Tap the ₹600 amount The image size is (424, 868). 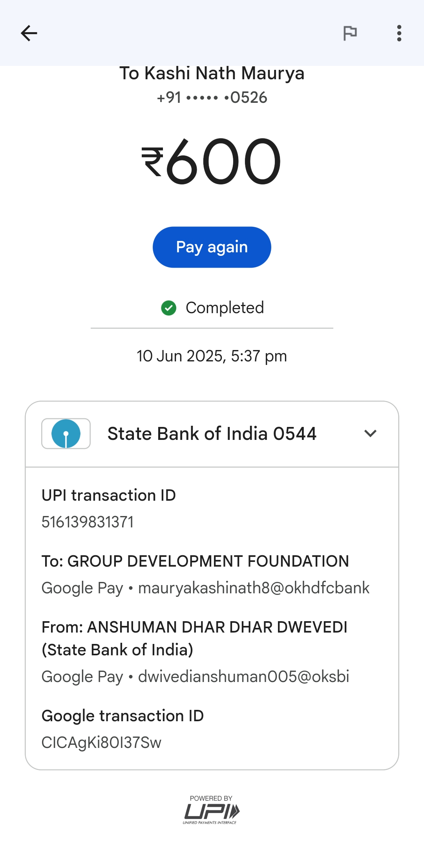[x=212, y=161]
